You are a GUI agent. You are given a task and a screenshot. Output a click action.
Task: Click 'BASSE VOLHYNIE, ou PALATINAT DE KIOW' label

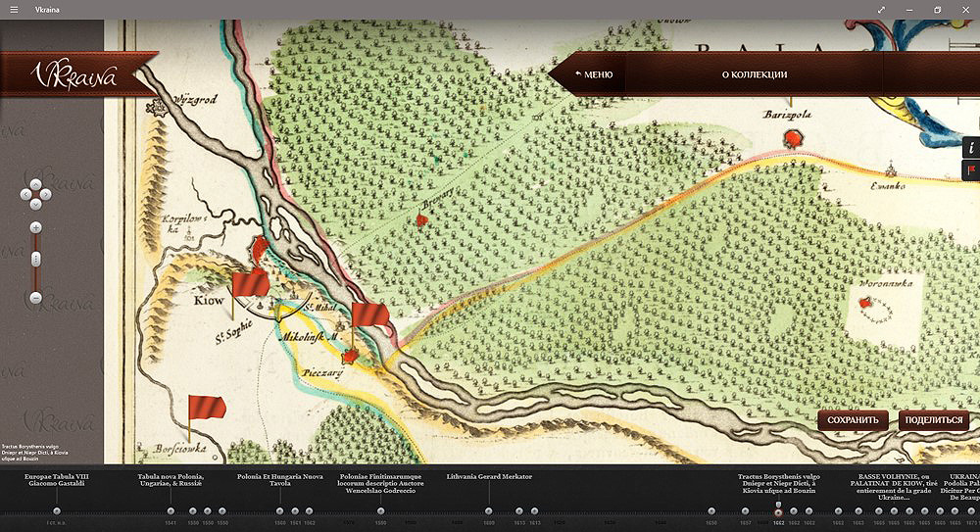[894, 487]
